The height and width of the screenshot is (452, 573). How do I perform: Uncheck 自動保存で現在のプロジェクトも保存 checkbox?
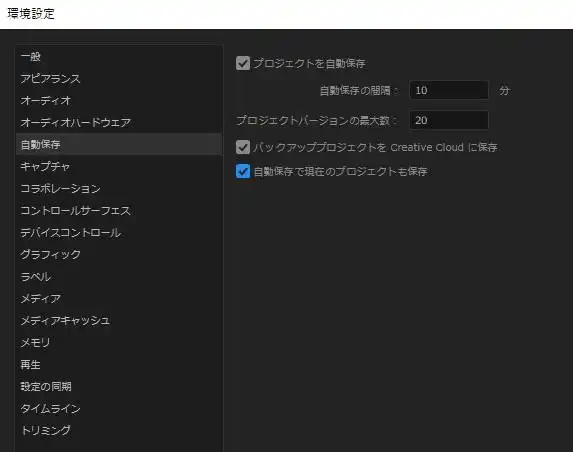pos(243,171)
